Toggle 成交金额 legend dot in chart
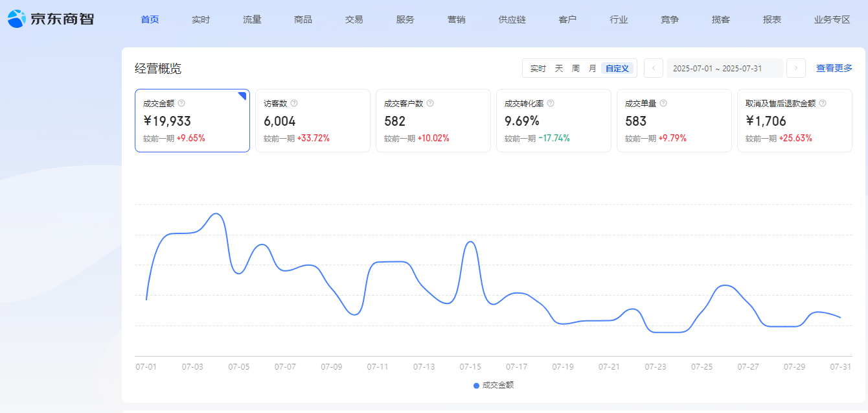 [476, 385]
